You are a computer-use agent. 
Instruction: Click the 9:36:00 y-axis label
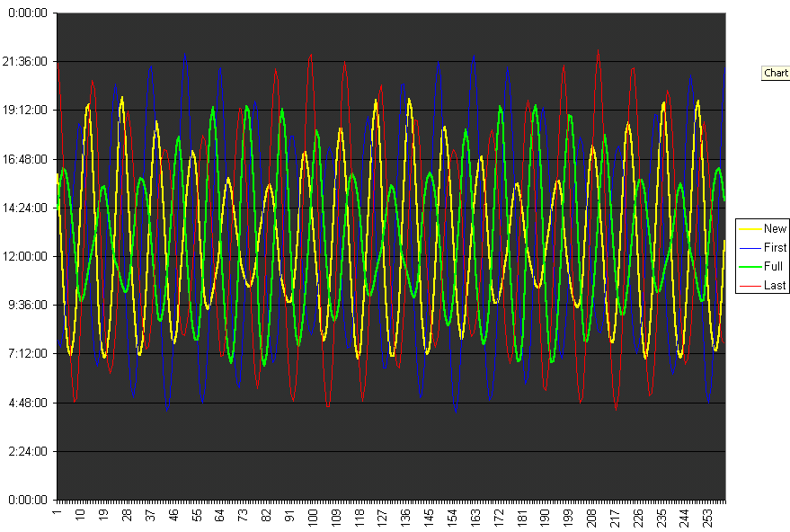tap(28, 305)
